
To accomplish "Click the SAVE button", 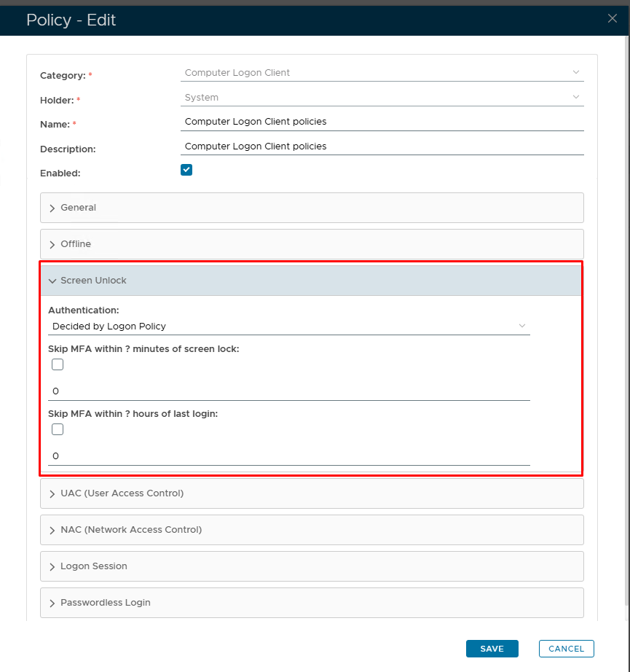I will [x=492, y=649].
